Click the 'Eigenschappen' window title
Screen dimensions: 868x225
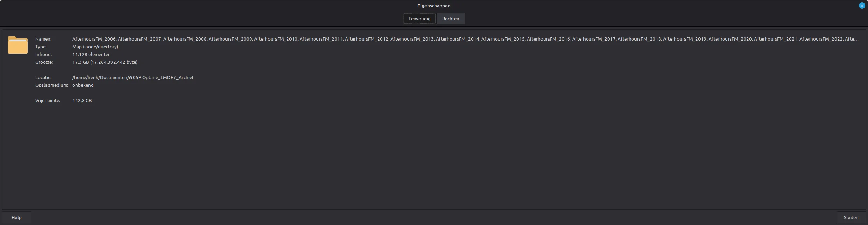pos(434,6)
